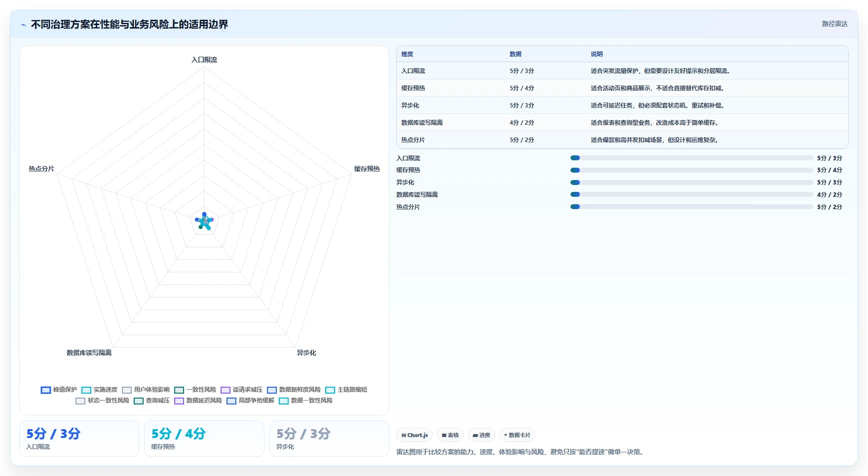Select the 进度 tag chip
This screenshot has height=476, width=868.
(482, 435)
